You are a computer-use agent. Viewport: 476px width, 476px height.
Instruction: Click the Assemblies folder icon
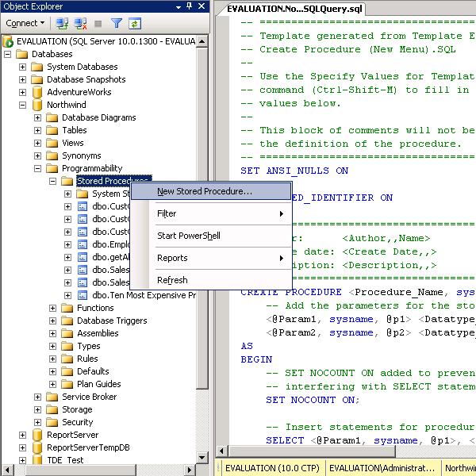tap(67, 334)
